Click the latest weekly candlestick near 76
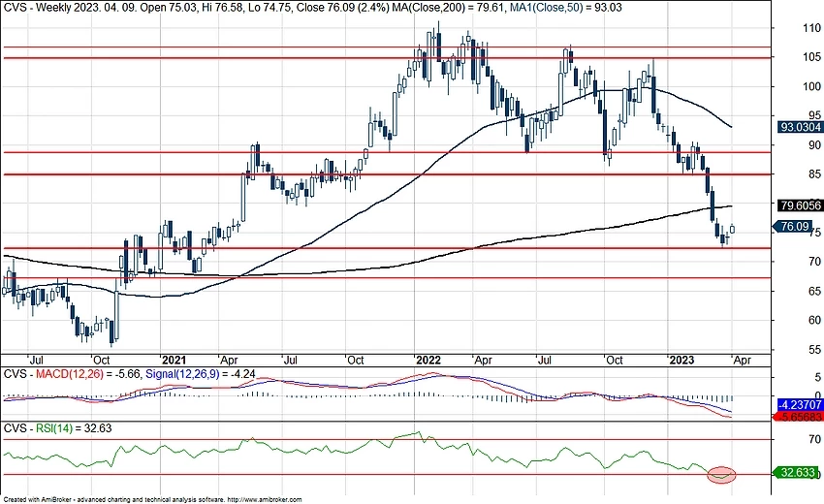This screenshot has width=824, height=504. click(733, 229)
